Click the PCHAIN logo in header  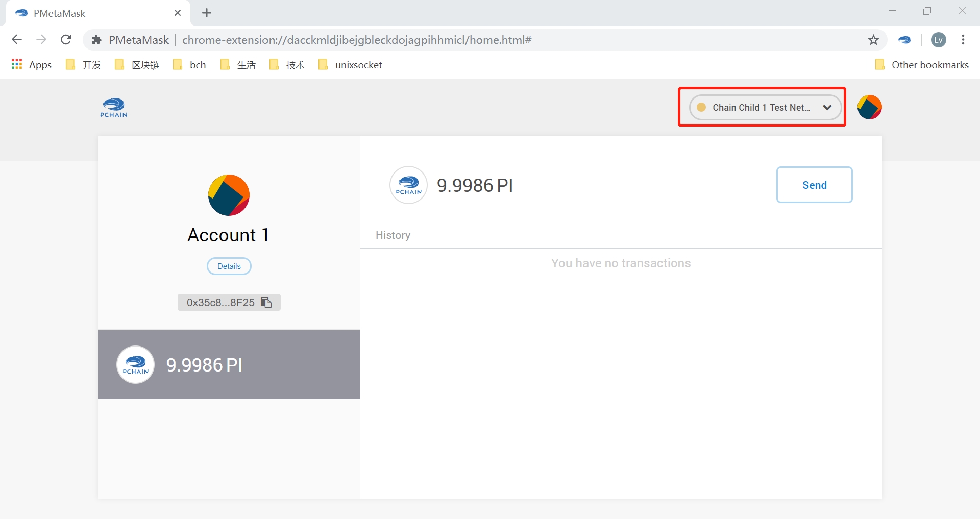tap(113, 108)
